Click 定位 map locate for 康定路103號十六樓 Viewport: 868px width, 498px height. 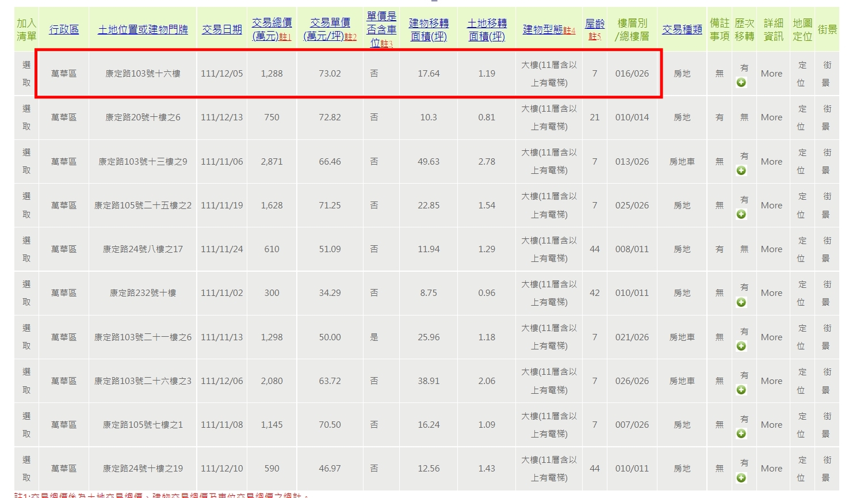point(802,74)
